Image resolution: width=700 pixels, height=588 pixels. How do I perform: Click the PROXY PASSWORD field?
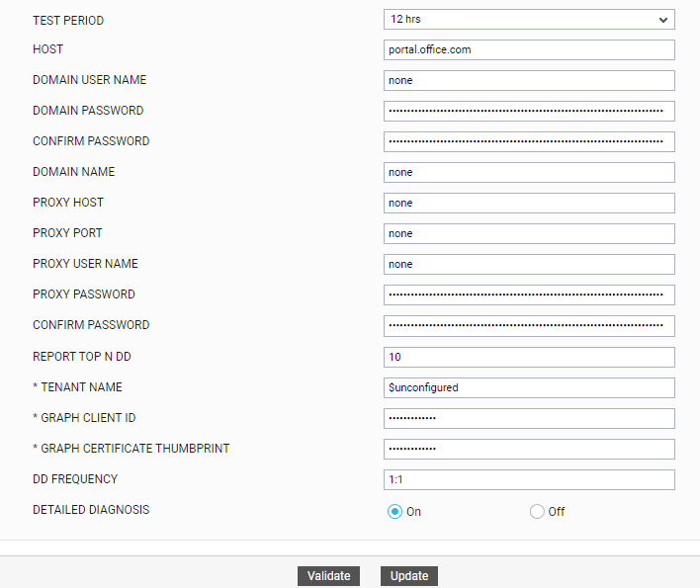[x=529, y=294]
